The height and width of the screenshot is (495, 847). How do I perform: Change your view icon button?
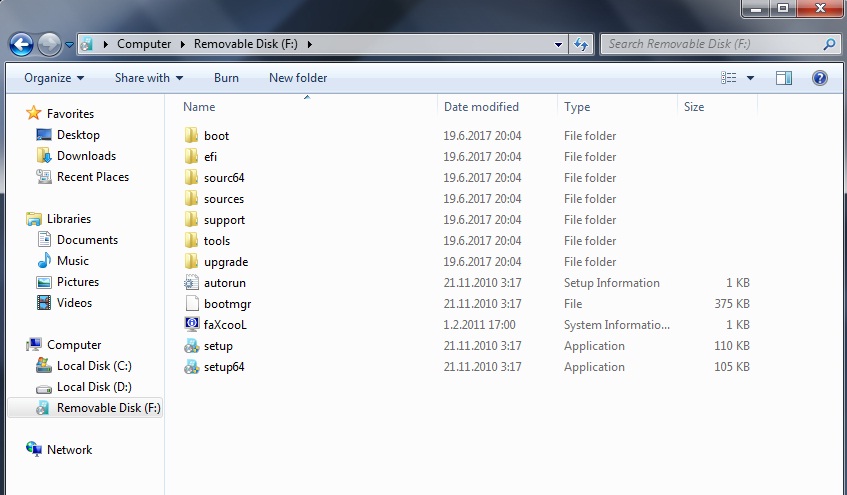coord(728,78)
